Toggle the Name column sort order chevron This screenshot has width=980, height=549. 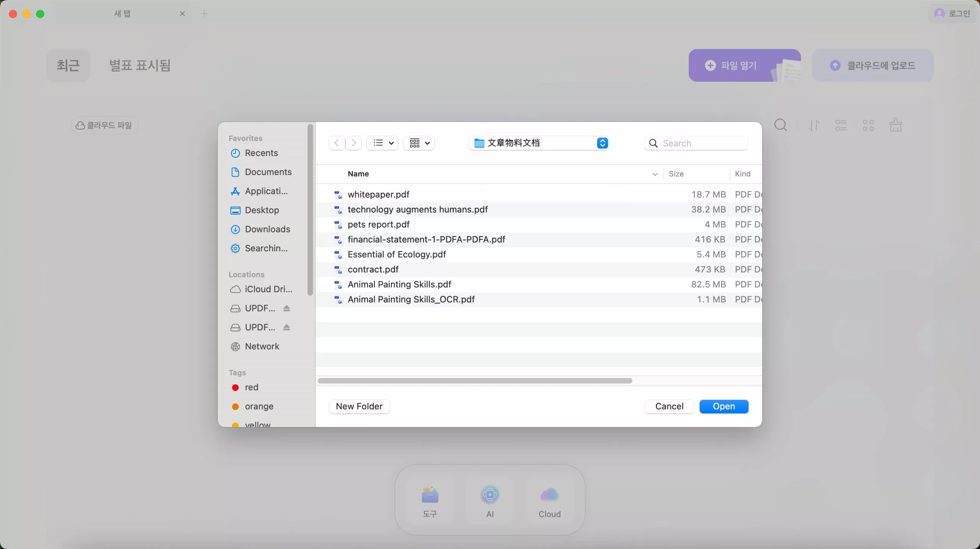(x=655, y=174)
